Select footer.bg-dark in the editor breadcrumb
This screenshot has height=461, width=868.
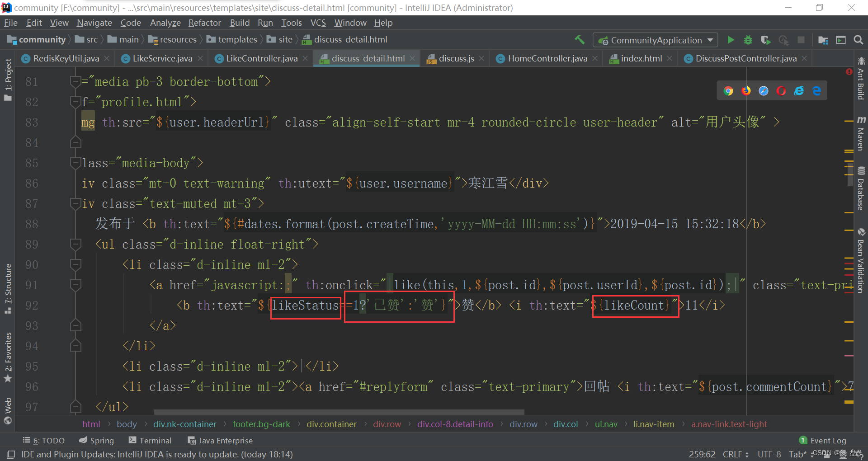261,424
